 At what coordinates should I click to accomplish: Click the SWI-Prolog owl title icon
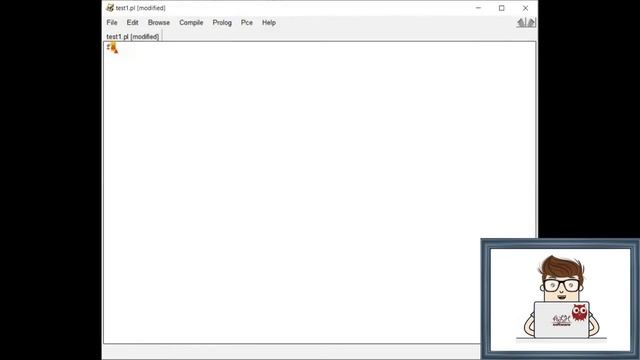coord(110,8)
